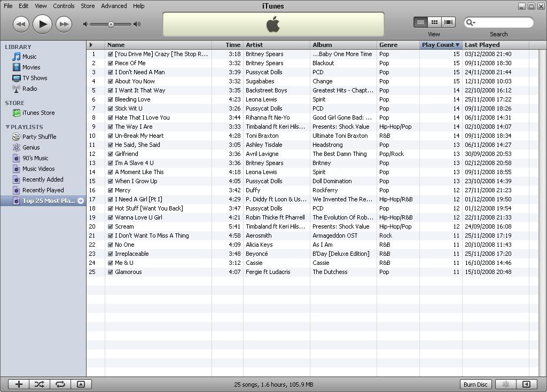This screenshot has width=547, height=392.
Task: Toggle shuffle mode
Action: [x=40, y=384]
